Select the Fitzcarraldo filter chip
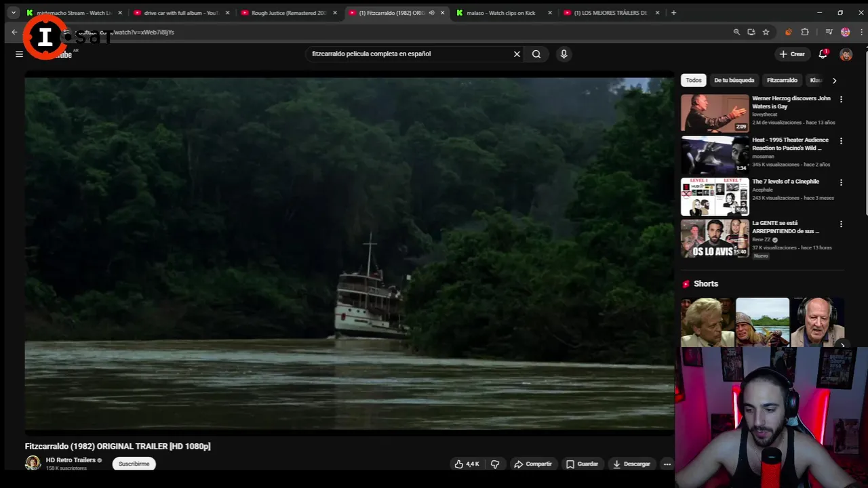Image resolution: width=868 pixels, height=488 pixels. pyautogui.click(x=782, y=80)
